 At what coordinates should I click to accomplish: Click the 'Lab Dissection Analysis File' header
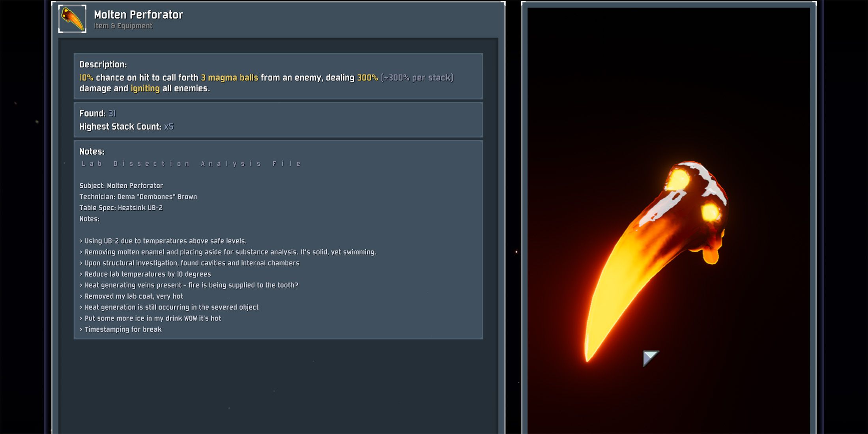[x=191, y=163]
